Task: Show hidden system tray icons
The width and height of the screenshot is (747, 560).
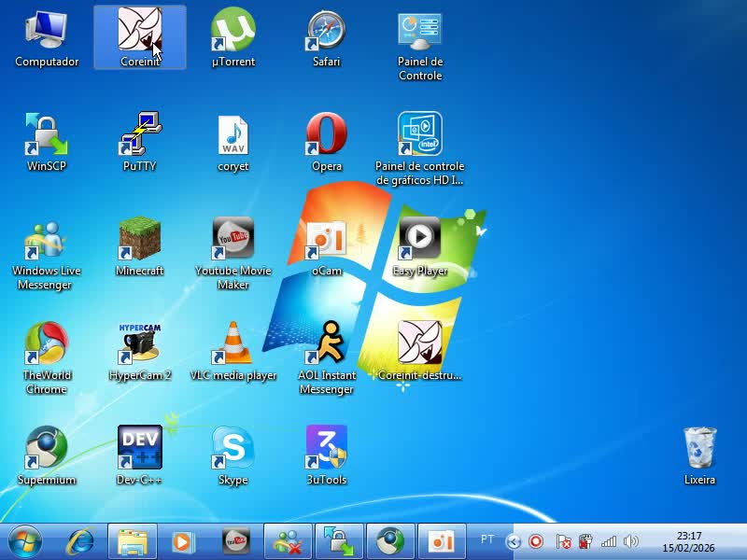Action: click(514, 541)
